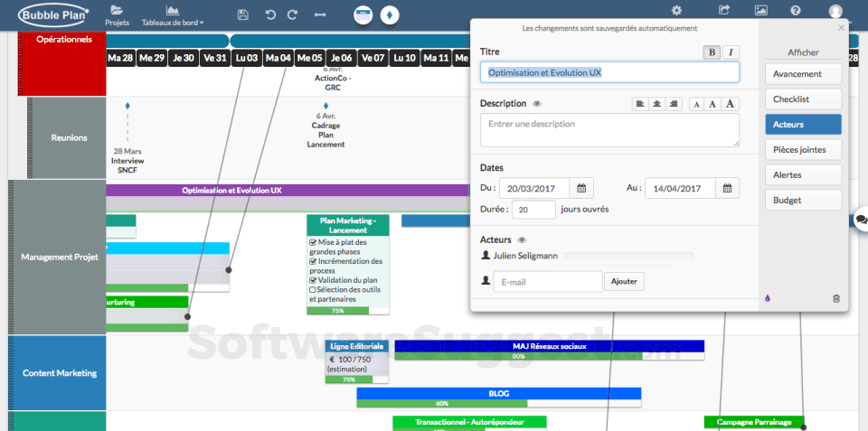Viewport: 868px width, 431px height.
Task: Pick bubble color via purple drop
Action: [768, 298]
